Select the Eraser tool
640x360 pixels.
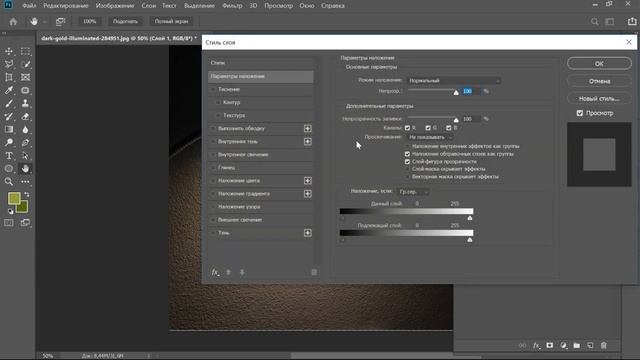click(25, 116)
